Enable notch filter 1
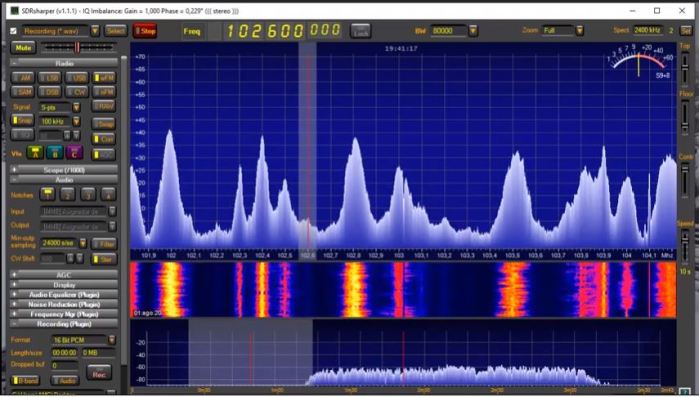The width and height of the screenshot is (699, 397). [x=48, y=194]
